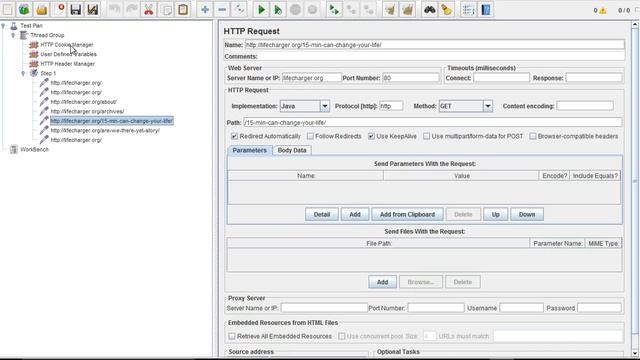Select lifecharger.org/archives/ request in tree

(x=87, y=111)
